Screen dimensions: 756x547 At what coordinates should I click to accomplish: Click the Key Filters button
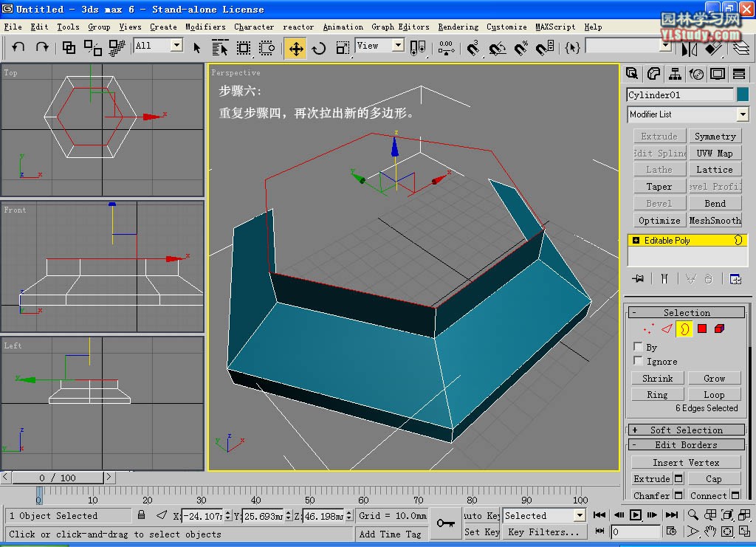543,532
